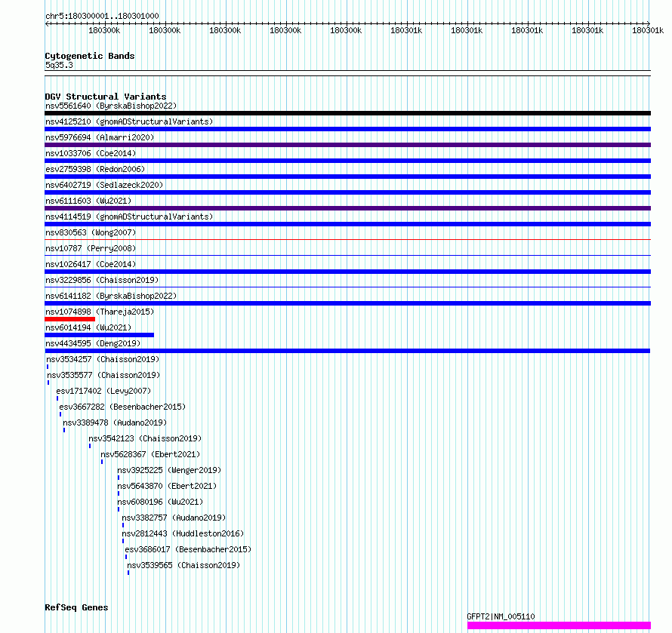Select esv3667282 (Besenbacher2015) label
Image resolution: width=672 pixels, height=633 pixels.
tap(122, 407)
